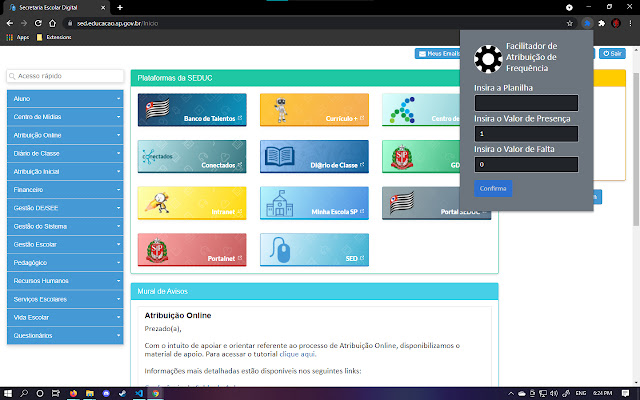640x400 pixels.
Task: Expand the Centro de Mídias sidebar menu
Action: pos(65,117)
